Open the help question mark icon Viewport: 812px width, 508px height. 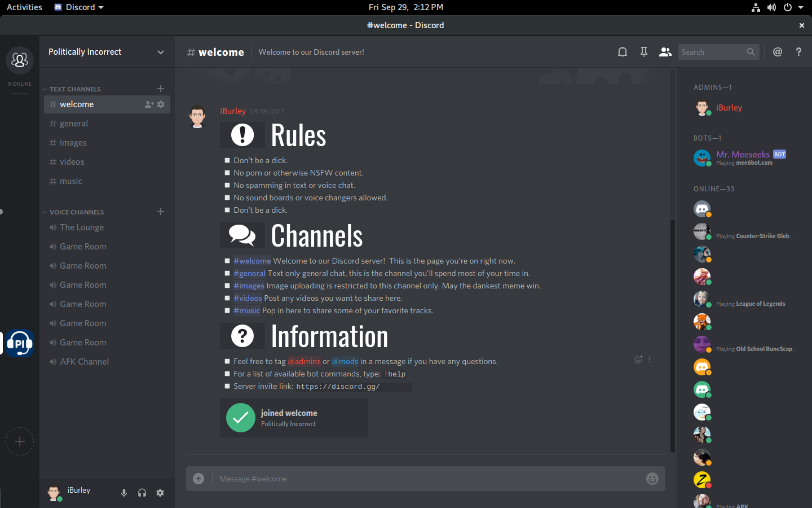[798, 52]
